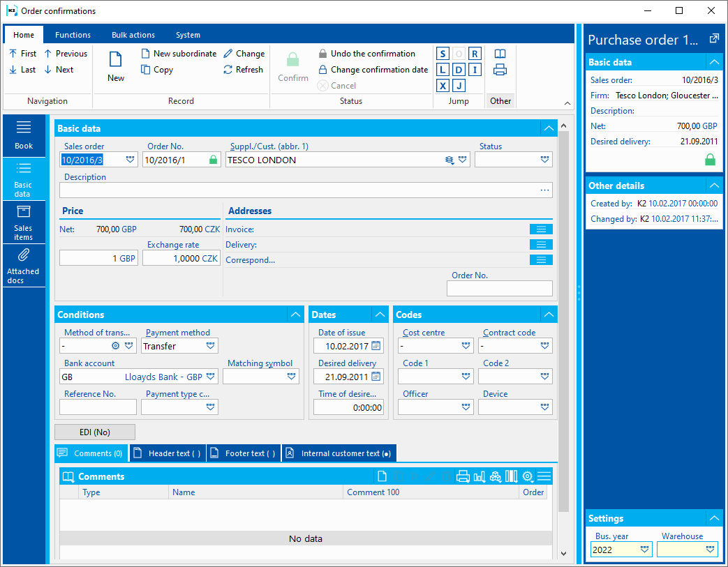Screen dimensions: 728x567
Task: Copy the current record
Action: pos(157,70)
